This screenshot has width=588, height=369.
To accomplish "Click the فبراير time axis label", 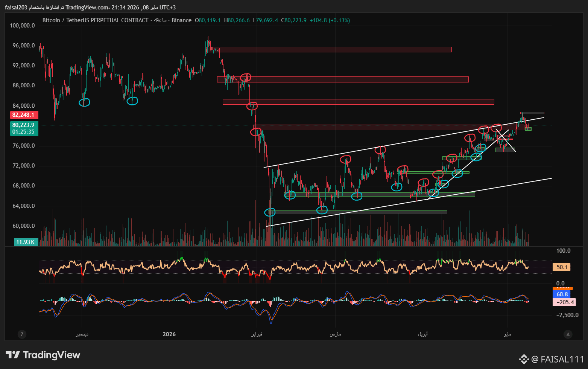I will coord(257,334).
